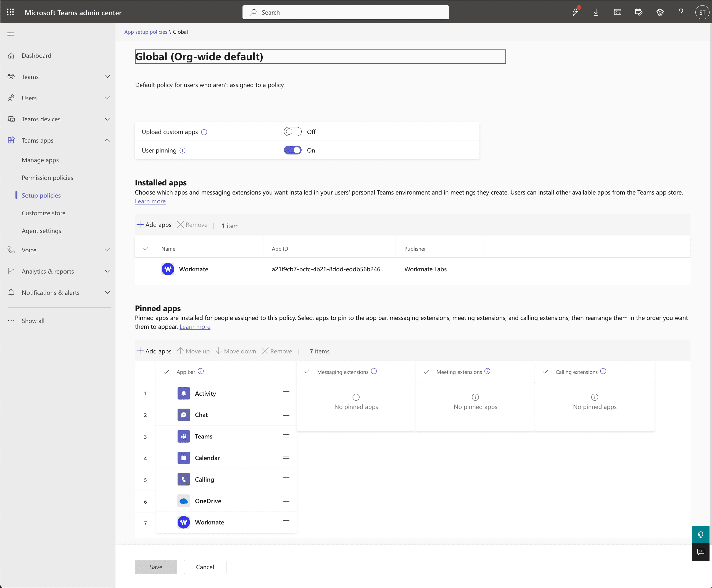Click the download arrow icon in header
Screen dimensions: 712x588
596,12
